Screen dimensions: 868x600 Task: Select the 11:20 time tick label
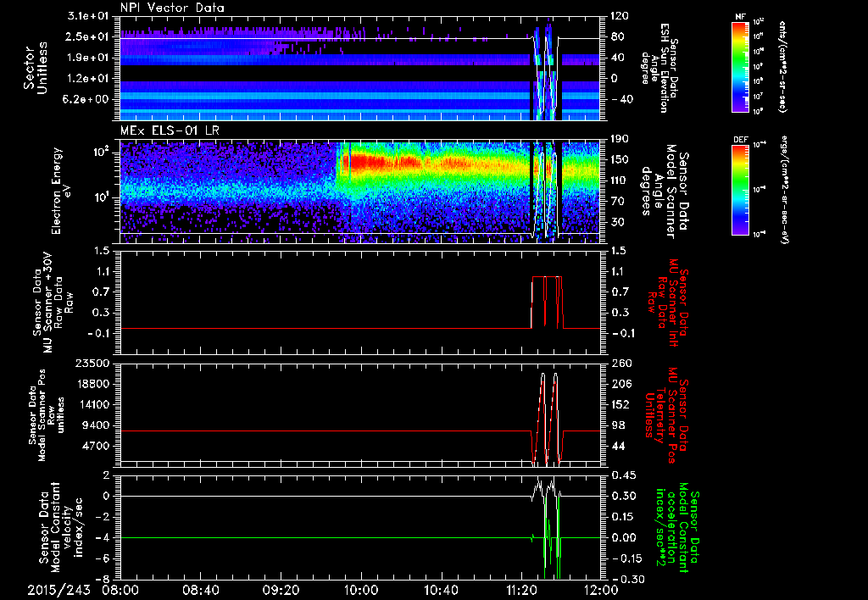pos(521,590)
